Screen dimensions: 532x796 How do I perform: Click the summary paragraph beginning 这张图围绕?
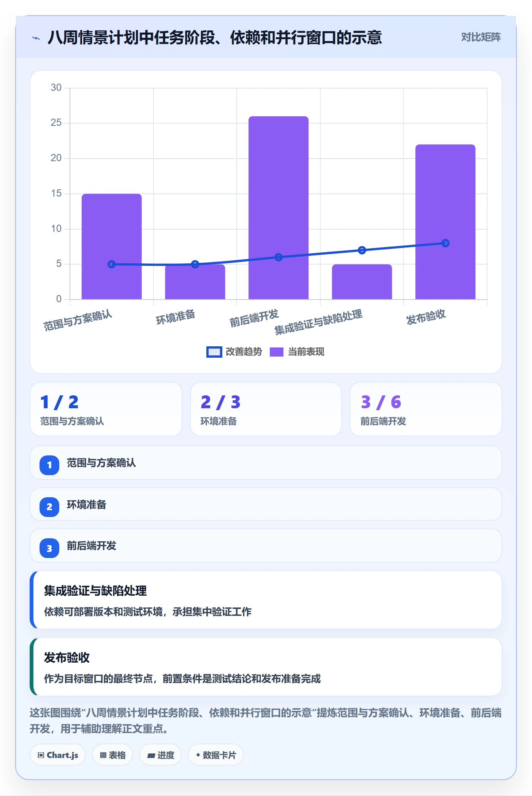click(x=266, y=721)
